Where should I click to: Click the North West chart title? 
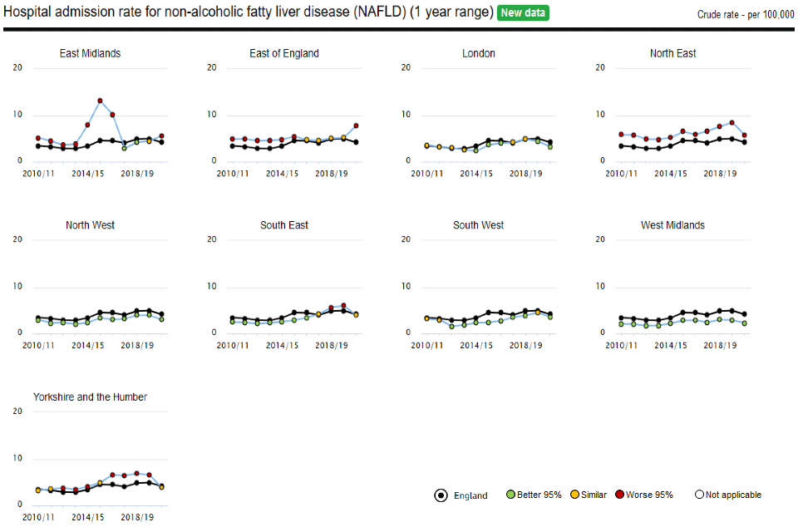pos(90,225)
